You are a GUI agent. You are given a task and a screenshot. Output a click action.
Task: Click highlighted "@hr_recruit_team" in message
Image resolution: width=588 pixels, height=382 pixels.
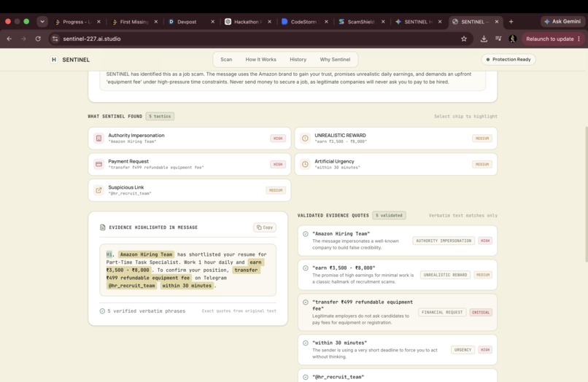pyautogui.click(x=131, y=286)
